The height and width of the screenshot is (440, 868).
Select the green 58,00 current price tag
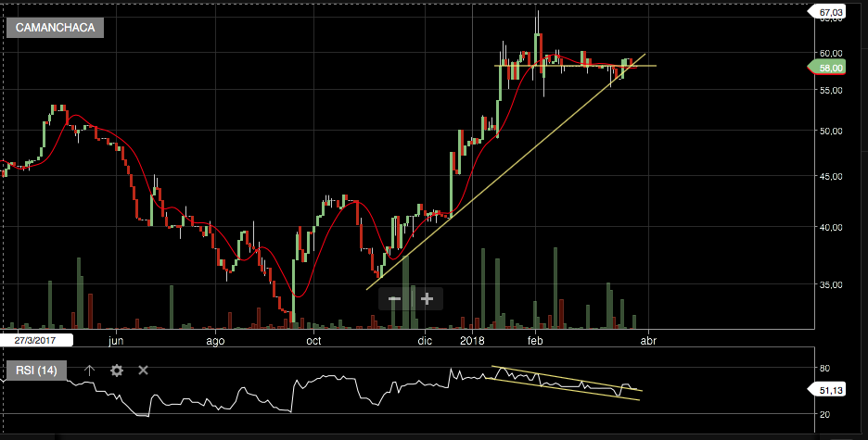tap(827, 68)
